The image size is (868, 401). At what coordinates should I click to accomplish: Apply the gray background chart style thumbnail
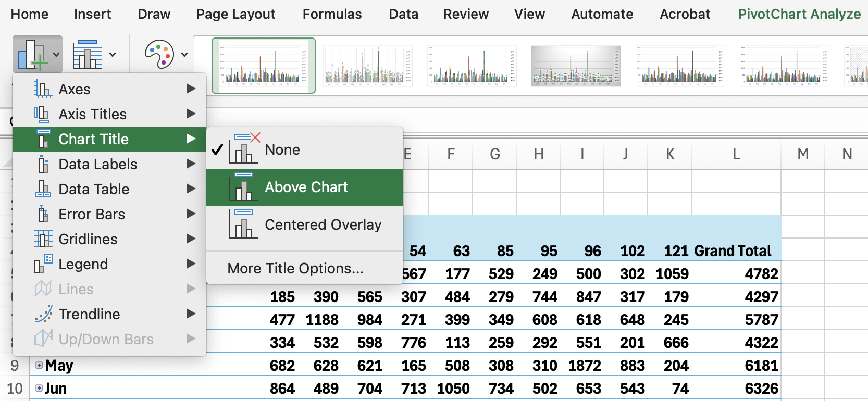click(x=576, y=66)
